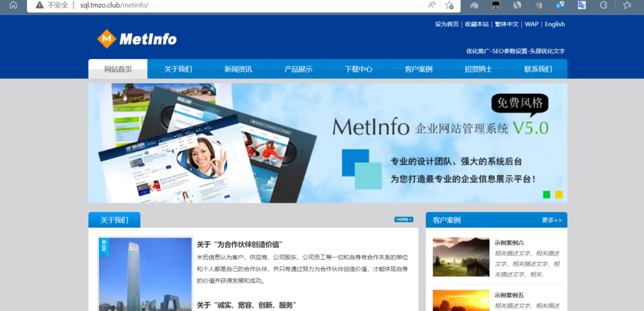This screenshot has width=644, height=311.
Task: Click the MetInfo V5.0 banner image
Action: pyautogui.click(x=328, y=143)
